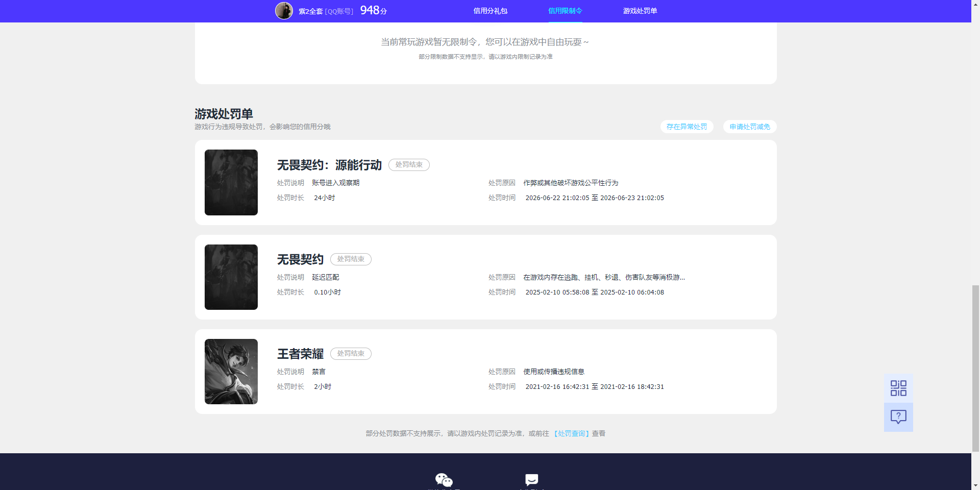
Task: Click 申请处罚减免 button
Action: (750, 127)
